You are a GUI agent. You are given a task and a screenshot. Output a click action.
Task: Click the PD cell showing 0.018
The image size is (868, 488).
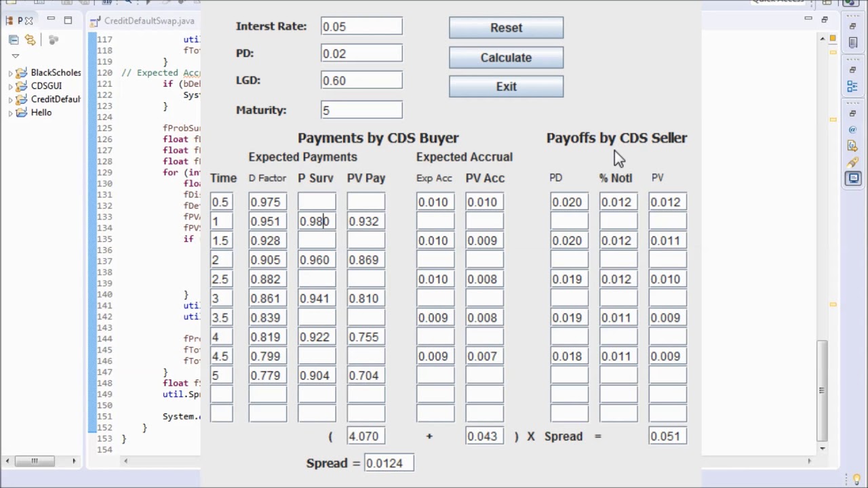tap(569, 357)
